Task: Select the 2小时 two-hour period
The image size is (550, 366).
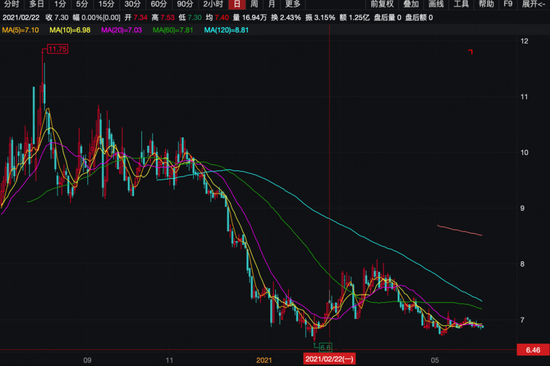Action: pyautogui.click(x=213, y=4)
